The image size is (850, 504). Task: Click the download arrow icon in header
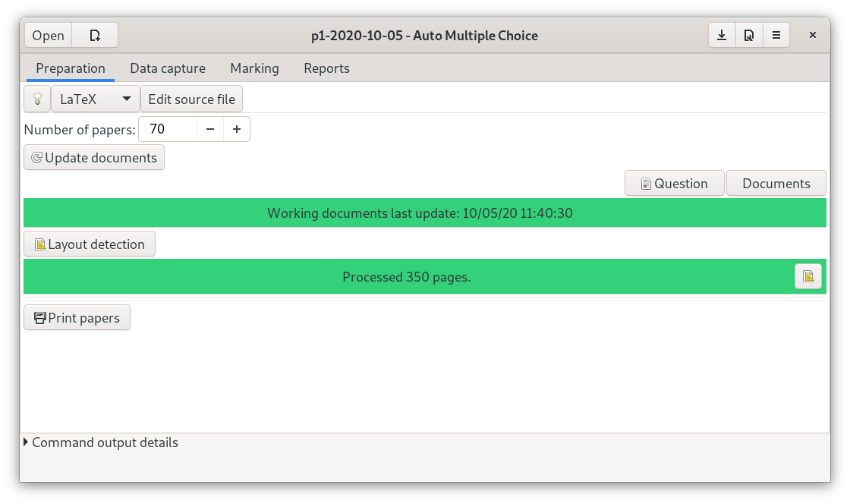click(x=722, y=36)
